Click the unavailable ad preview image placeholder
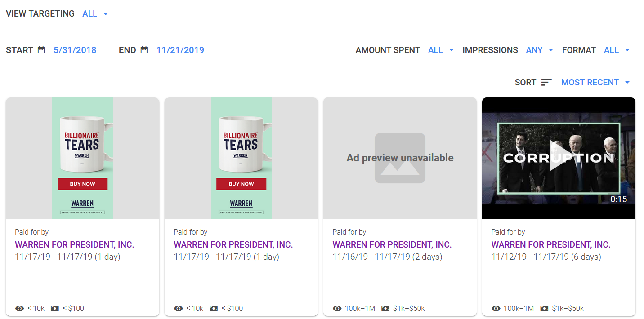 400,158
